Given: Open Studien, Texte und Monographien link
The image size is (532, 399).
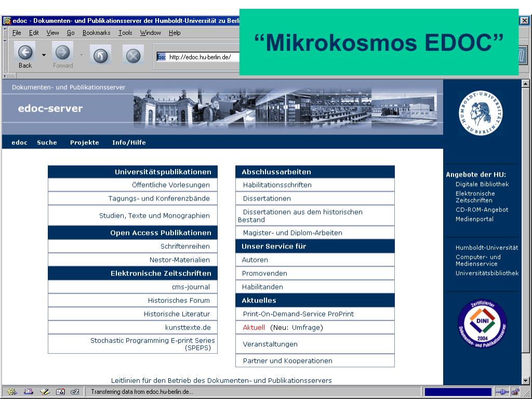Looking at the screenshot, I should [154, 216].
